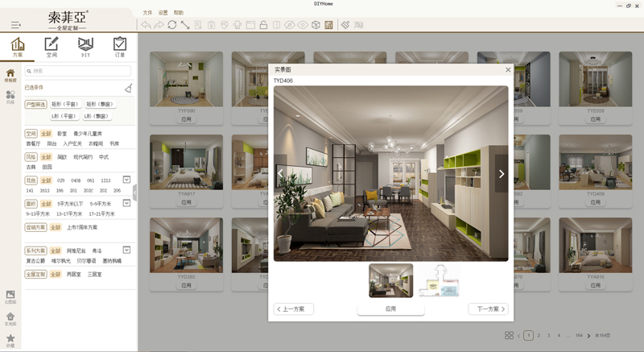Click the door panel toolbar icon
The height and width of the screenshot is (352, 644).
click(276, 25)
